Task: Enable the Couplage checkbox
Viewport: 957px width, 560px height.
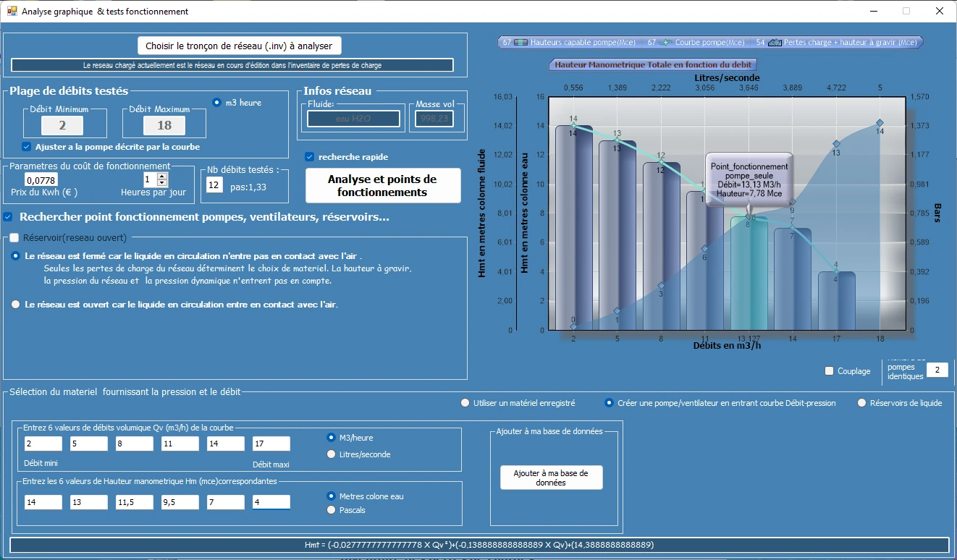Action: coord(830,371)
